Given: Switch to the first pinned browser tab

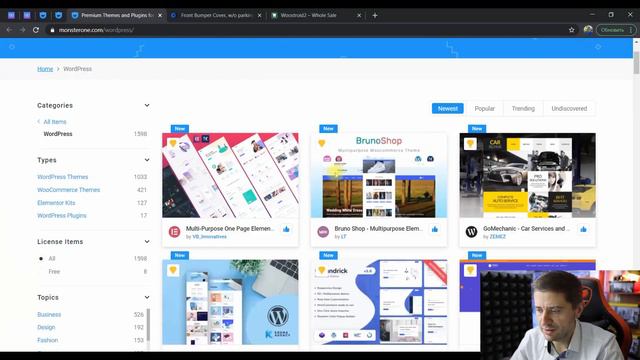Looking at the screenshot, I should (11, 16).
